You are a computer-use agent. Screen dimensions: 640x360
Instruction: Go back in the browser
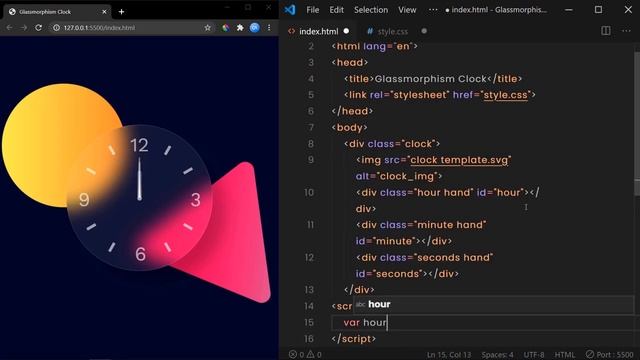[x=9, y=28]
